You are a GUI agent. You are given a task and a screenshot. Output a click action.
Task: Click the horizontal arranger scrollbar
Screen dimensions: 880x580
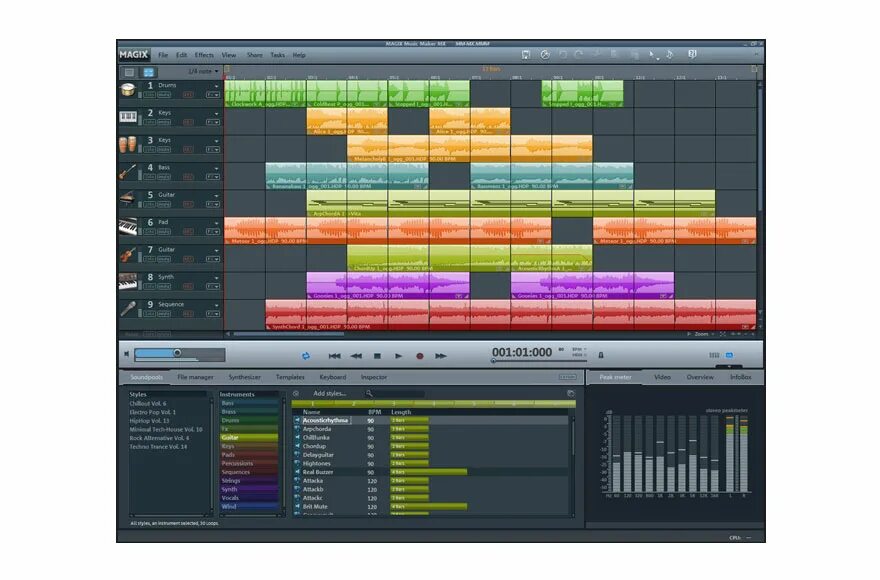point(288,334)
